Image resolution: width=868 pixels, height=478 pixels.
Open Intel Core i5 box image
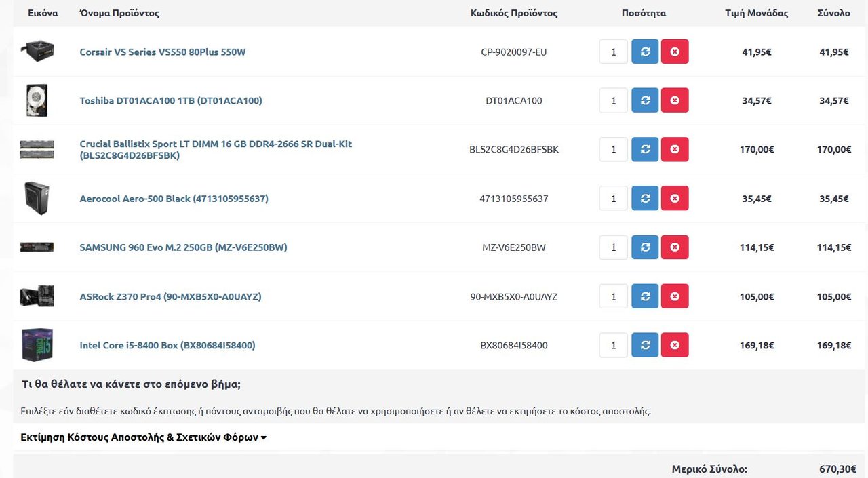(x=37, y=345)
